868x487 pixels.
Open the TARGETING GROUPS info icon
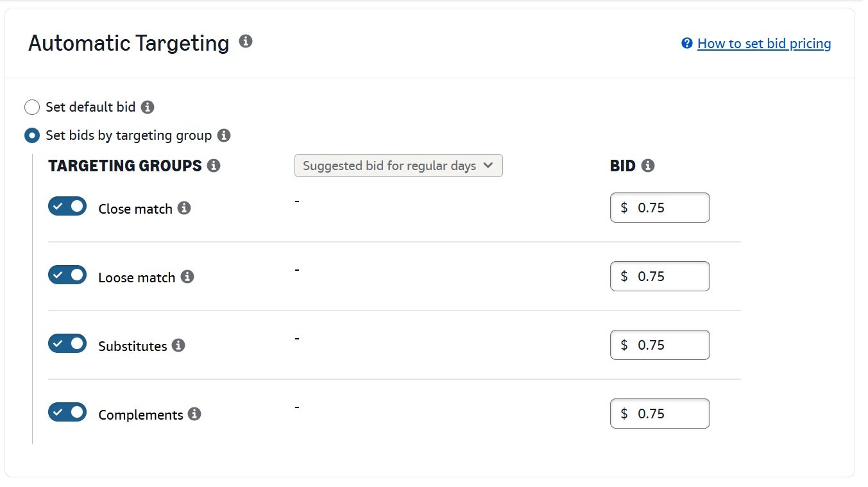[x=214, y=165]
